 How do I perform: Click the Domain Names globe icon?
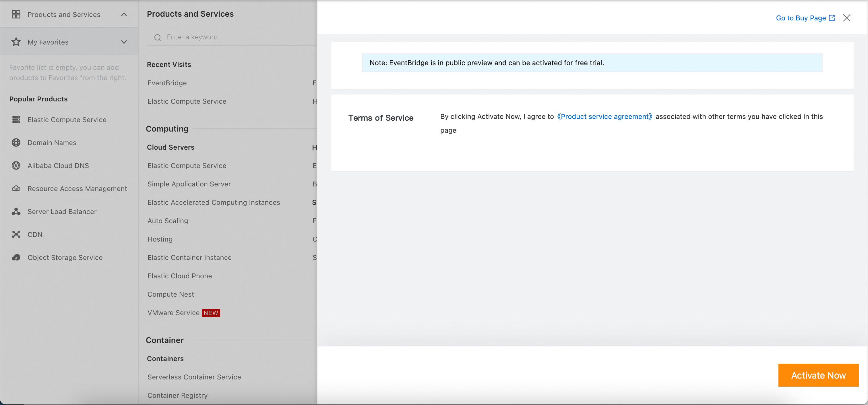[16, 142]
